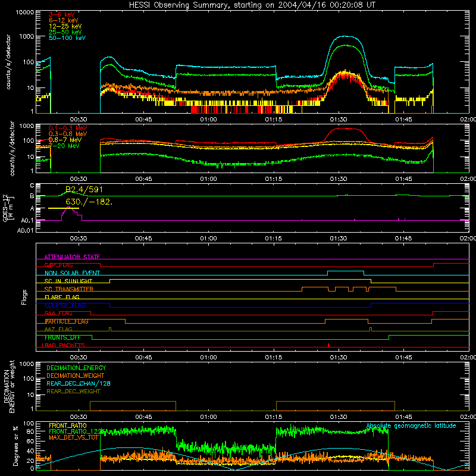Click the 01:00 time label below the GOES panel
Screen dimensions: 476x476
209,239
